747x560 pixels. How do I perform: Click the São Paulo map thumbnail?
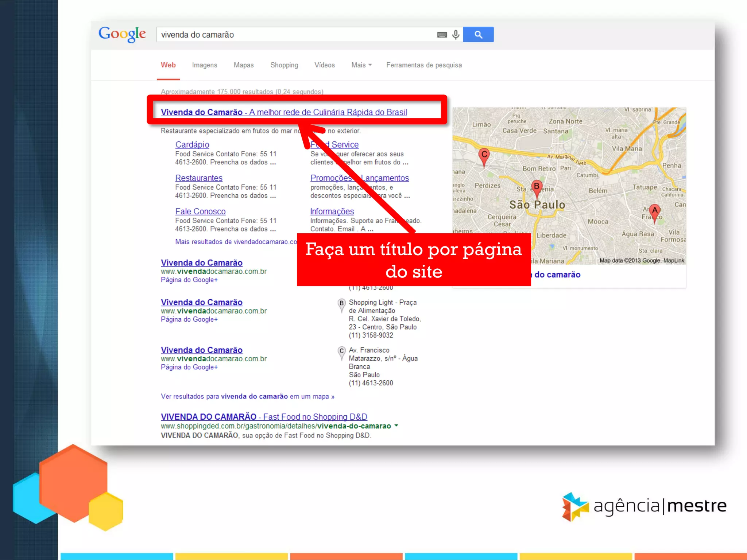(569, 186)
